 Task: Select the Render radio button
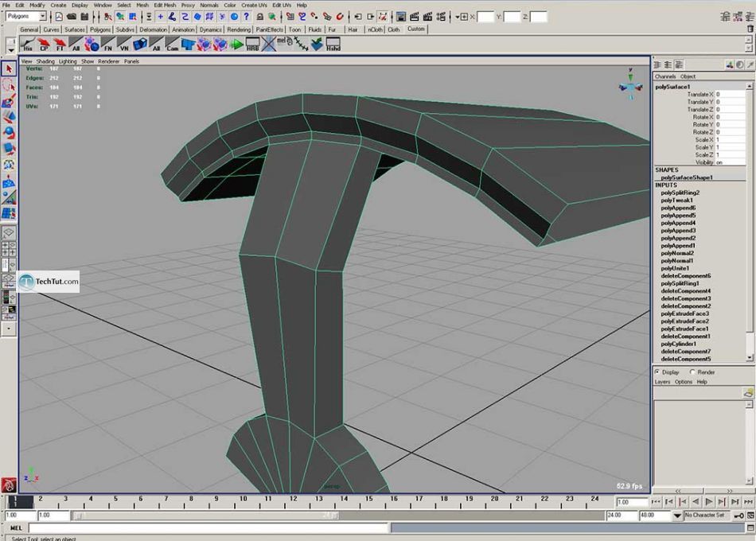pyautogui.click(x=692, y=372)
